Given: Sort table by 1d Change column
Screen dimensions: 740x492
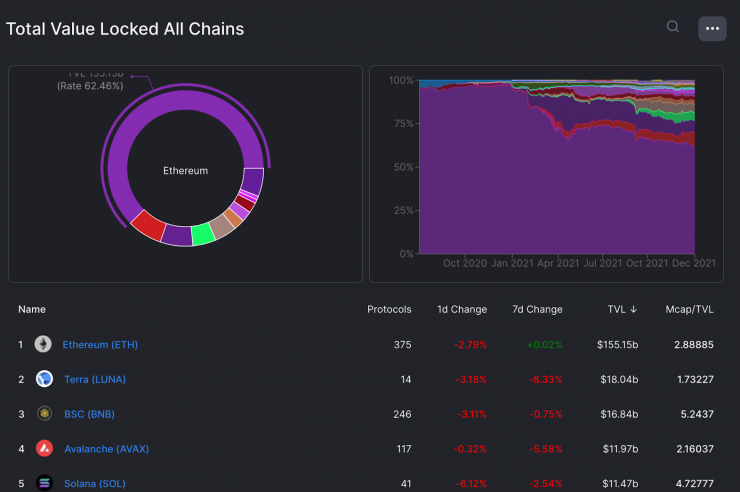Looking at the screenshot, I should click(462, 309).
